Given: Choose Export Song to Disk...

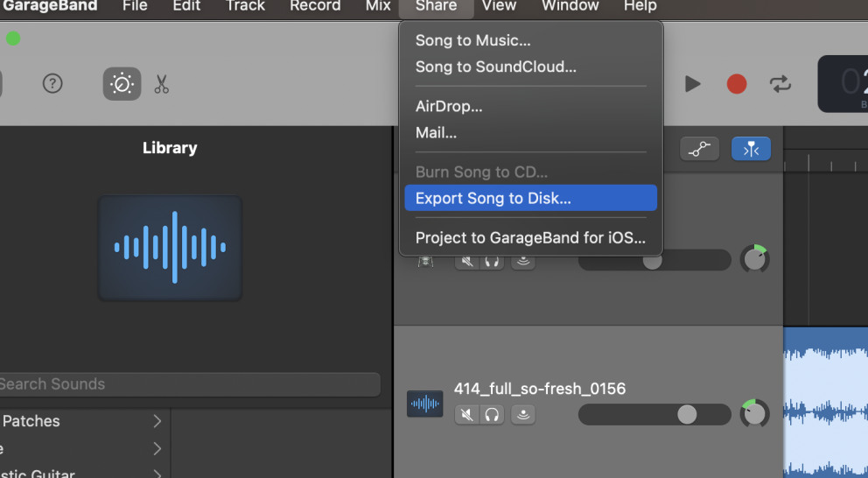Looking at the screenshot, I should tap(531, 198).
